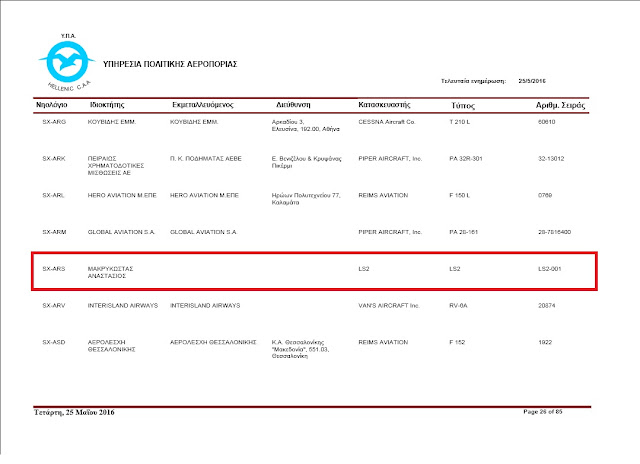The height and width of the screenshot is (464, 640).
Task: Click owner 'ΜΑΚΡΥΚΩΣΤΑΣ ΑΝΑΣΤΑΣΙΟΣ'
Action: click(111, 272)
